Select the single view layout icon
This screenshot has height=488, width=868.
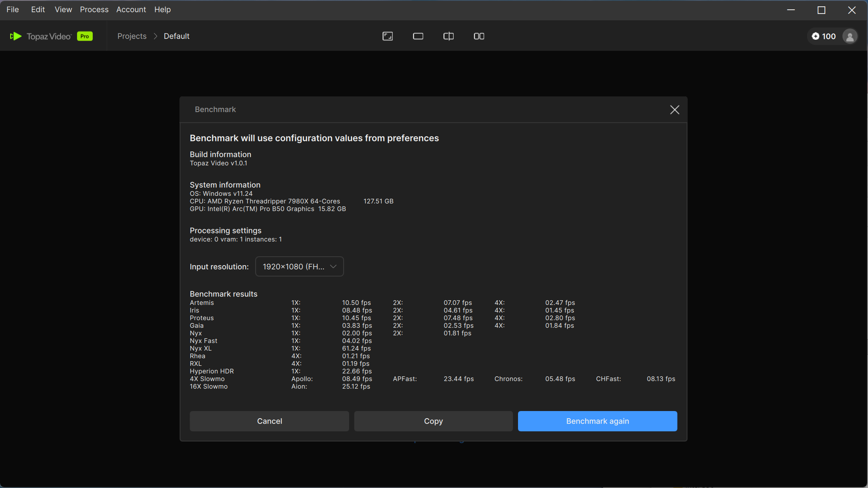pyautogui.click(x=418, y=36)
